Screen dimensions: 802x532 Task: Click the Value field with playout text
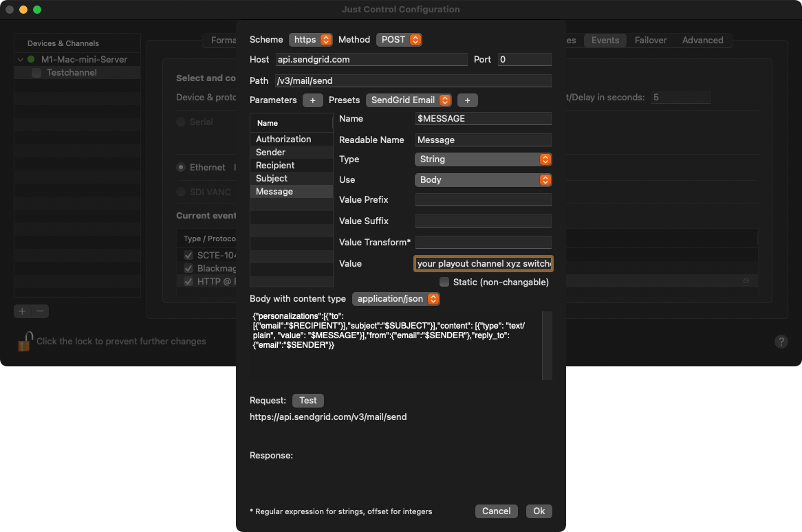pyautogui.click(x=483, y=264)
